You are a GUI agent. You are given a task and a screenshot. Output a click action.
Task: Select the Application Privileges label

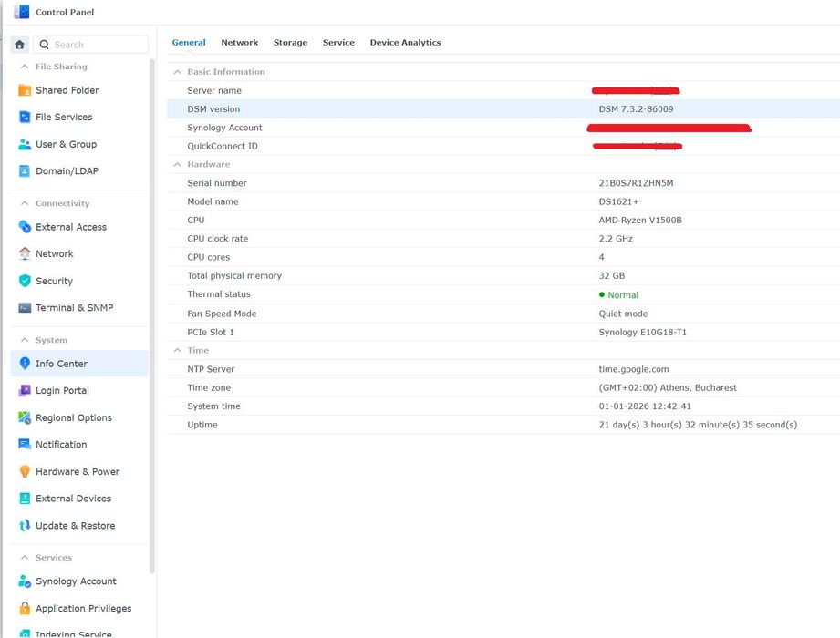[x=84, y=608]
